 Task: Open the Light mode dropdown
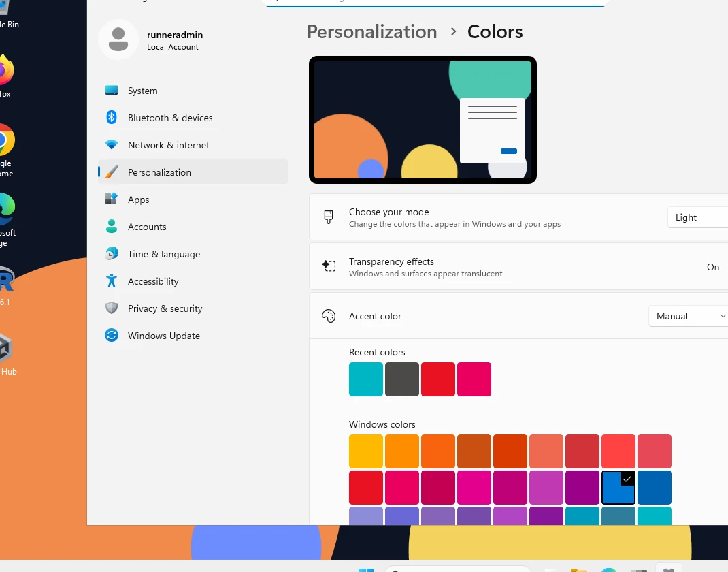click(697, 217)
